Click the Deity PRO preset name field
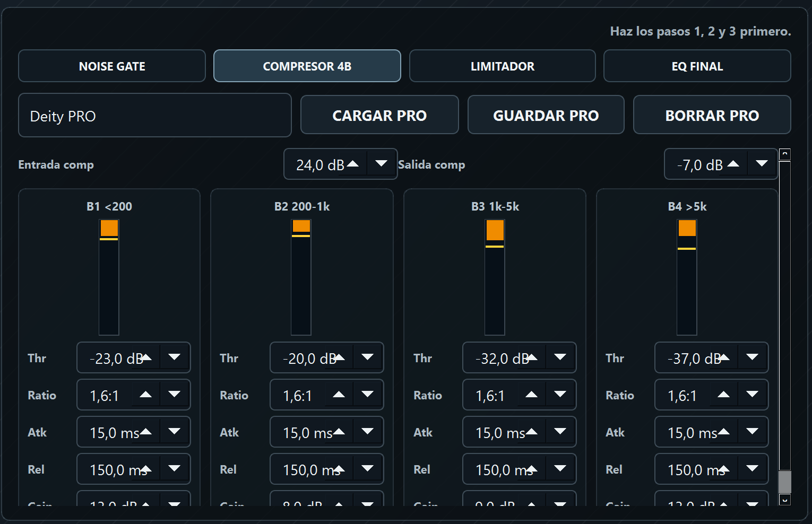This screenshot has width=812, height=524. click(x=155, y=116)
